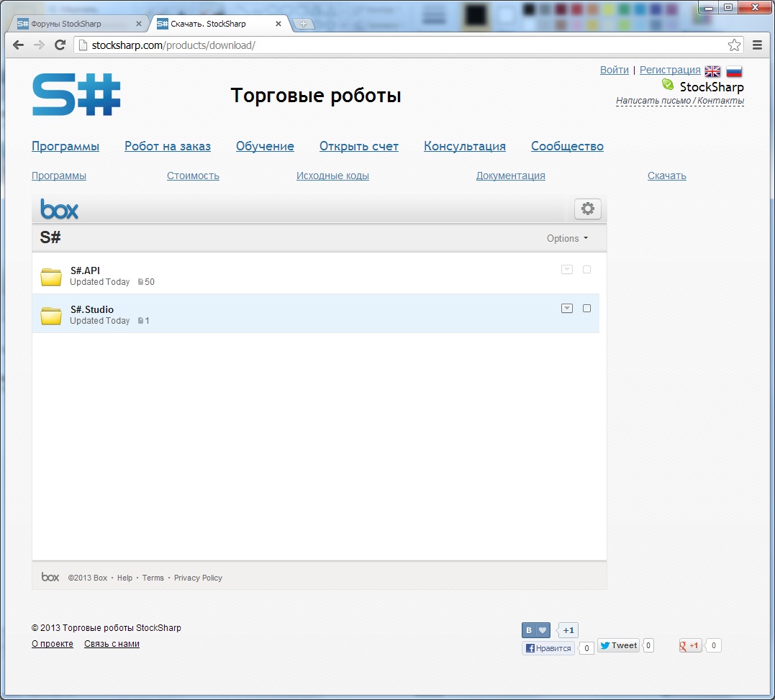Click the S# StockSharp logo
Viewport: 775px width, 700px height.
pyautogui.click(x=76, y=94)
